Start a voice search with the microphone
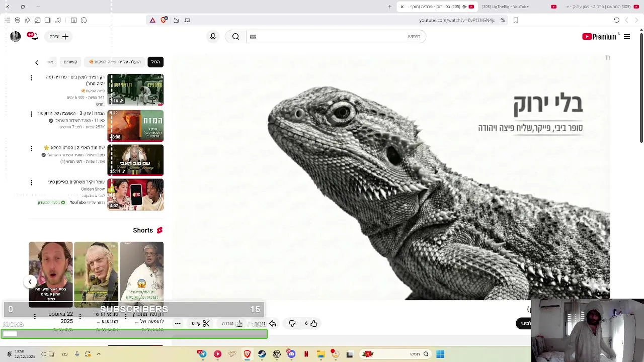 213,36
